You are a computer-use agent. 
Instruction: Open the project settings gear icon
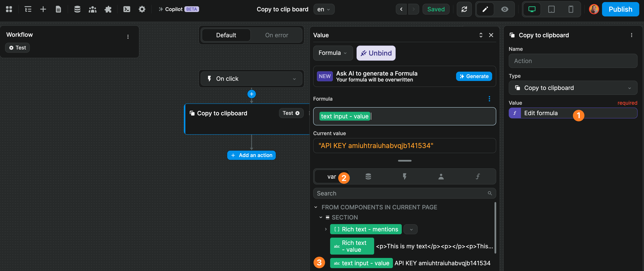142,9
